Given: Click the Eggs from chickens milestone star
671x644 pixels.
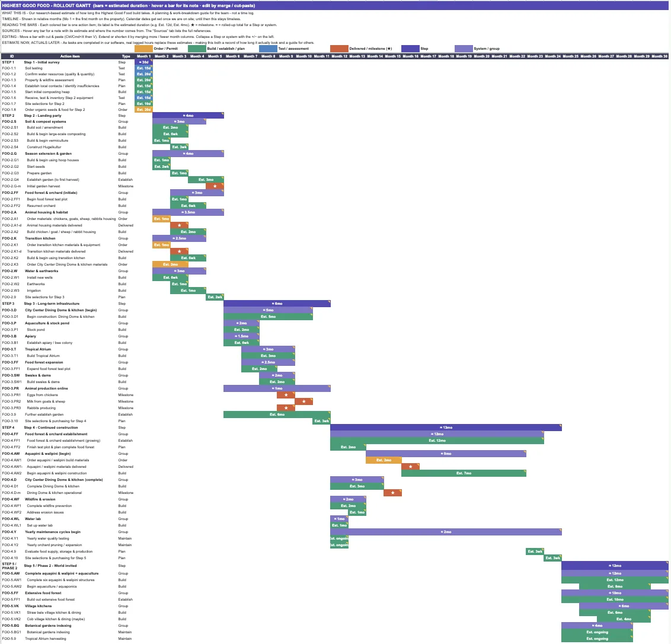Looking at the screenshot, I should [x=286, y=395].
